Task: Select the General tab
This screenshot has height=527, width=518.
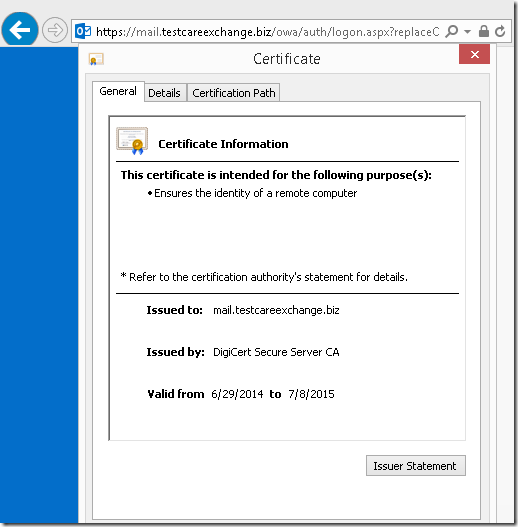Action: coord(118,91)
